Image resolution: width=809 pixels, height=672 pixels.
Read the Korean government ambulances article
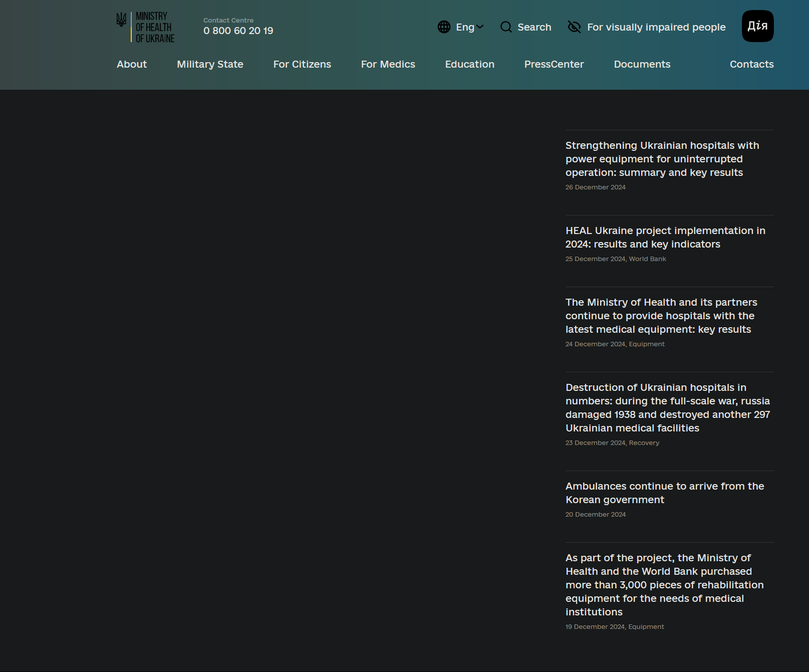coord(664,493)
